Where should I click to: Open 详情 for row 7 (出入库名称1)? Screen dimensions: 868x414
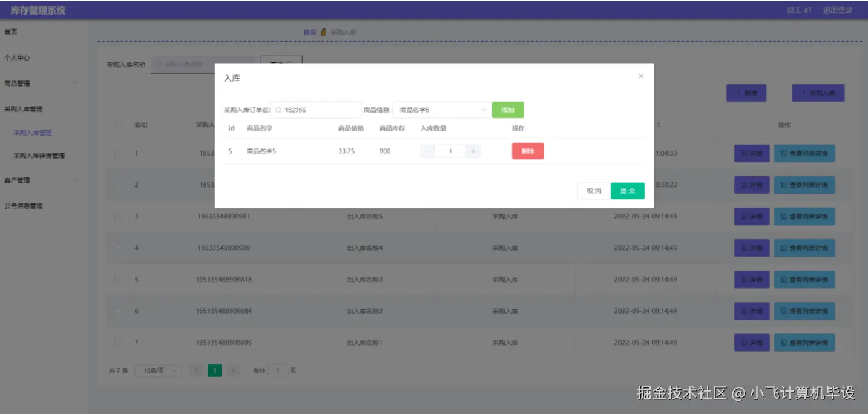pyautogui.click(x=752, y=343)
